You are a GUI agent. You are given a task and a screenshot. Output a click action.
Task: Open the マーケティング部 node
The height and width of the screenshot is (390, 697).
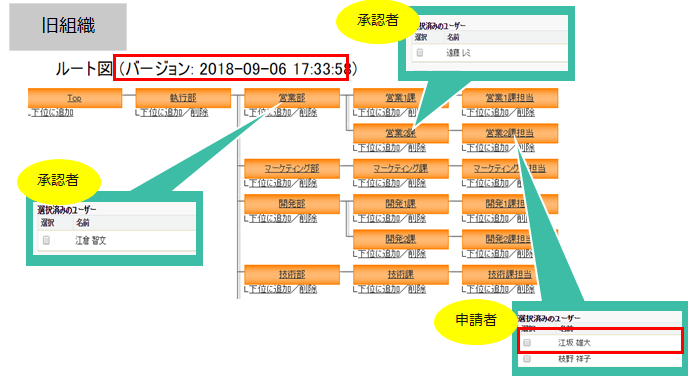(x=292, y=169)
